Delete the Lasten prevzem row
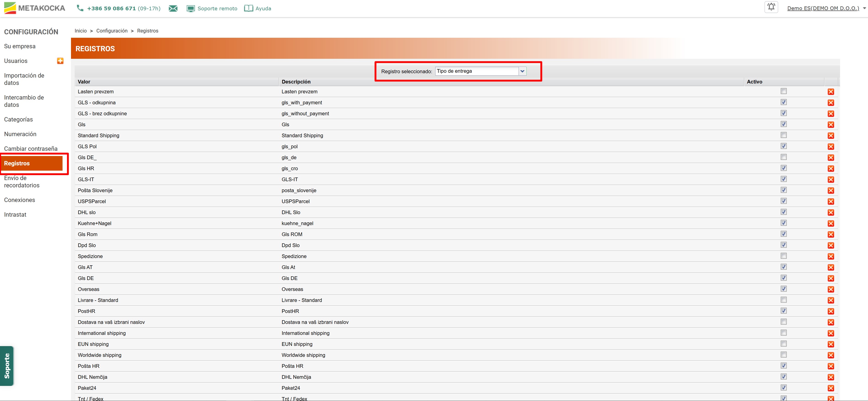This screenshot has height=401, width=868. tap(831, 92)
